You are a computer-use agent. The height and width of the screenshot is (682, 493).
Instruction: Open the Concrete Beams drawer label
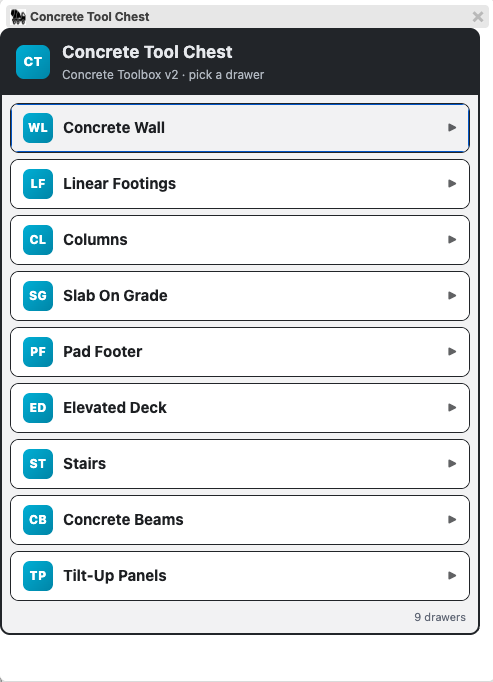coord(123,520)
